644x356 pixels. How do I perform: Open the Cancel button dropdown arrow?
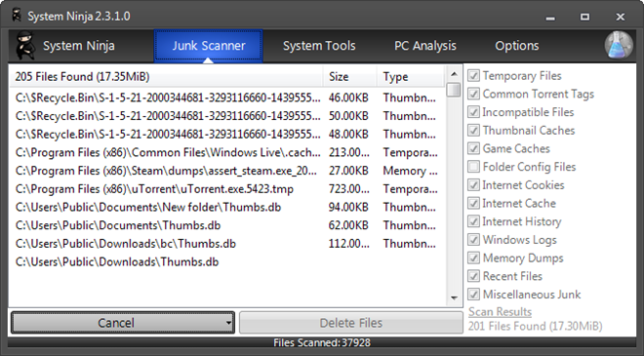tap(228, 323)
